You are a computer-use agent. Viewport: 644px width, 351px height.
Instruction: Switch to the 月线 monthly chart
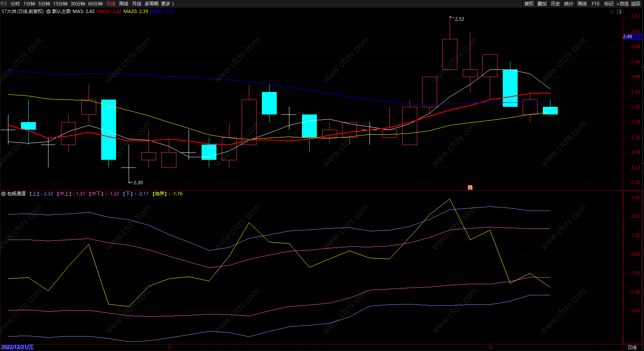(137, 3)
